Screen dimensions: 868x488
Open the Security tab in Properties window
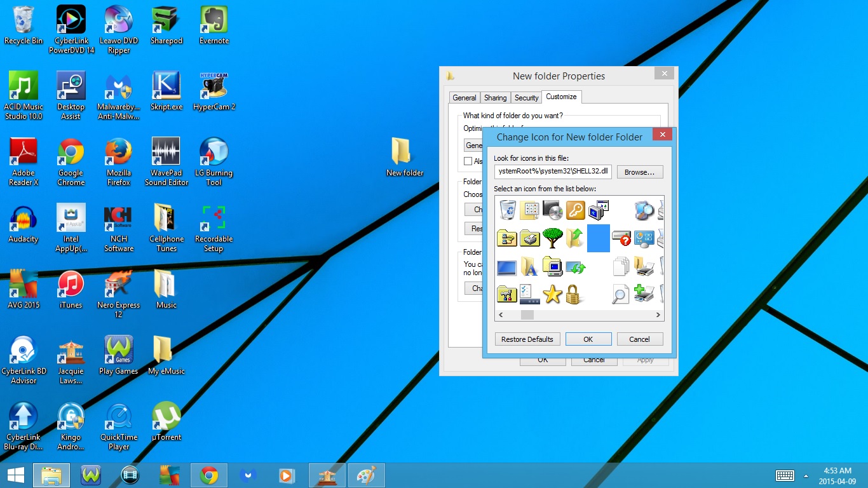pos(526,98)
